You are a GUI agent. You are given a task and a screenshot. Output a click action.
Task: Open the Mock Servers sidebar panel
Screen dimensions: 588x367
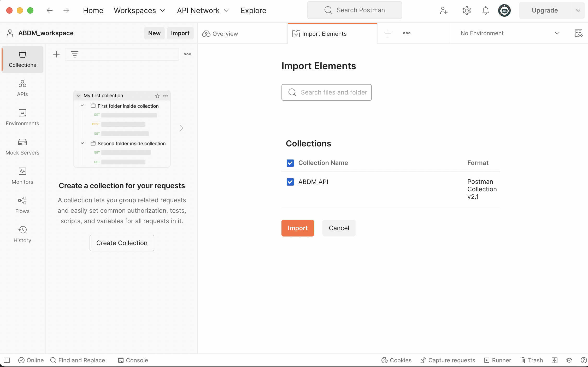(22, 147)
